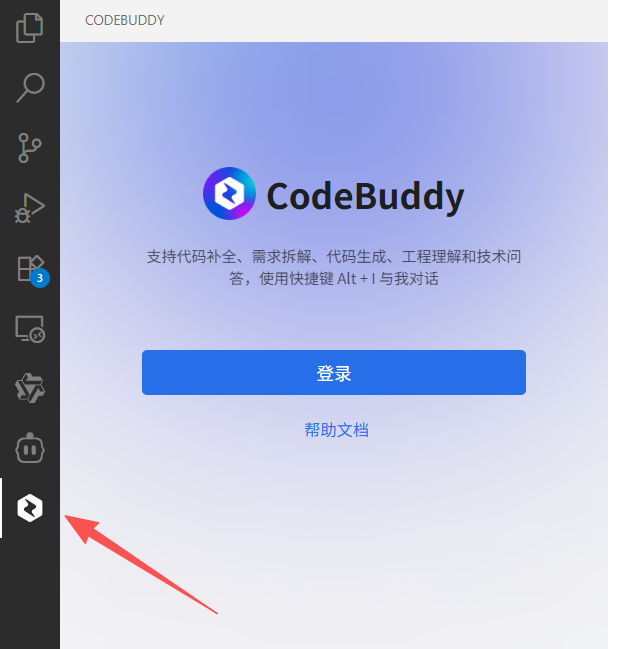Open the robot face assistant icon
Viewport: 621px width, 649px height.
point(30,448)
